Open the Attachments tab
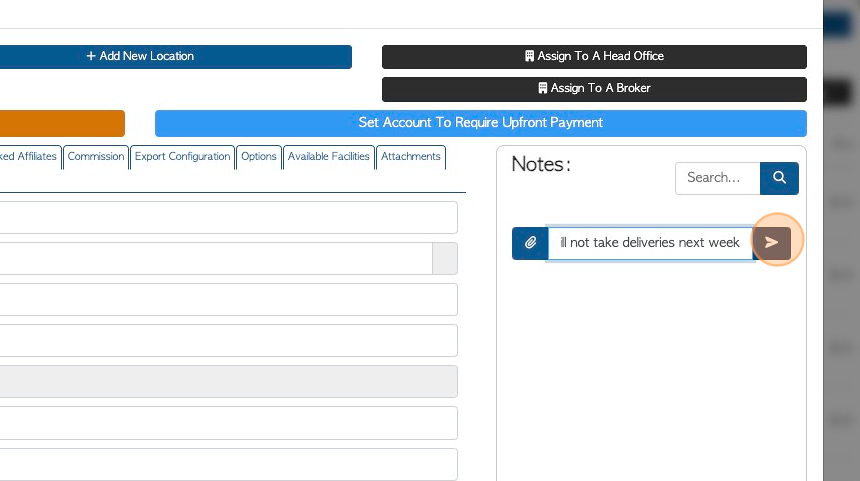 pyautogui.click(x=411, y=157)
